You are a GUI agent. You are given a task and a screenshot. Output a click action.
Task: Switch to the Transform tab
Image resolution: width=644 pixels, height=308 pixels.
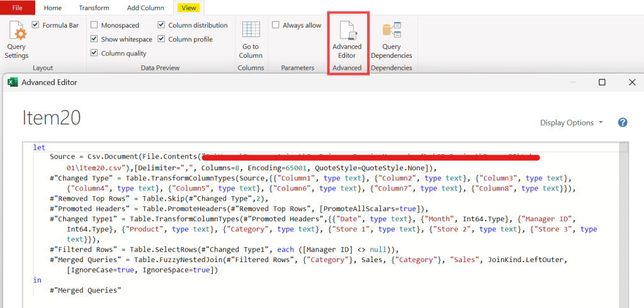point(94,8)
